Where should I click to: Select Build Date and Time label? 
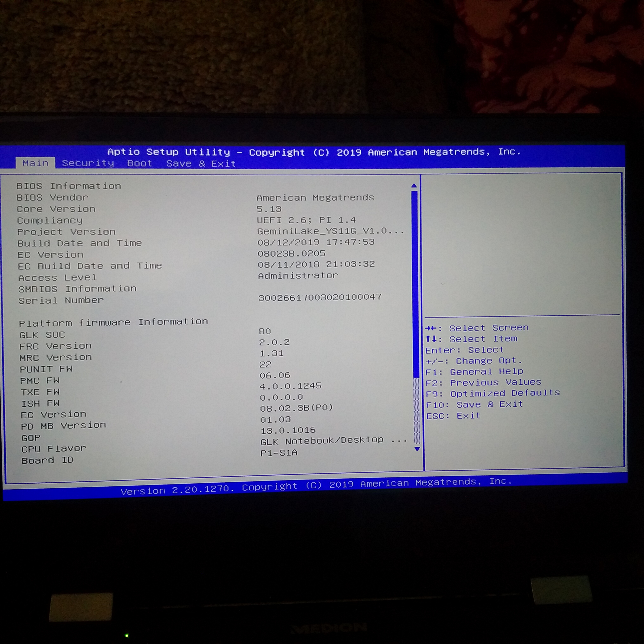80,243
